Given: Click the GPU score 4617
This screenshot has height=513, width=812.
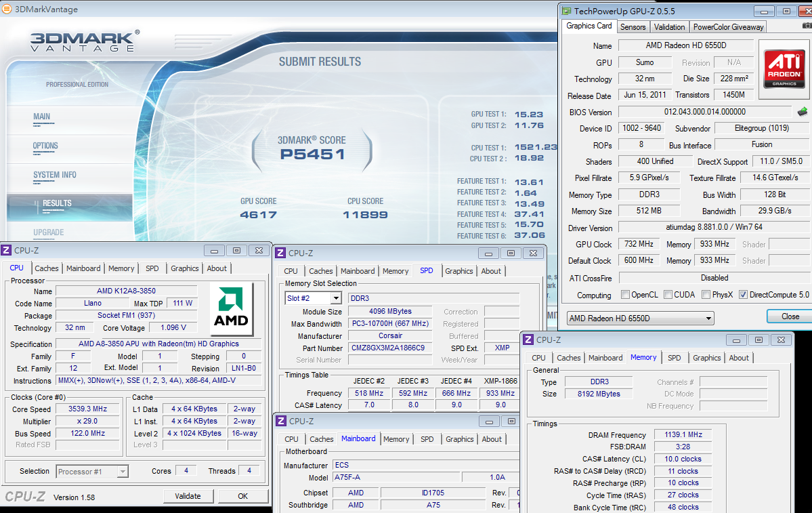Looking at the screenshot, I should pyautogui.click(x=259, y=215).
